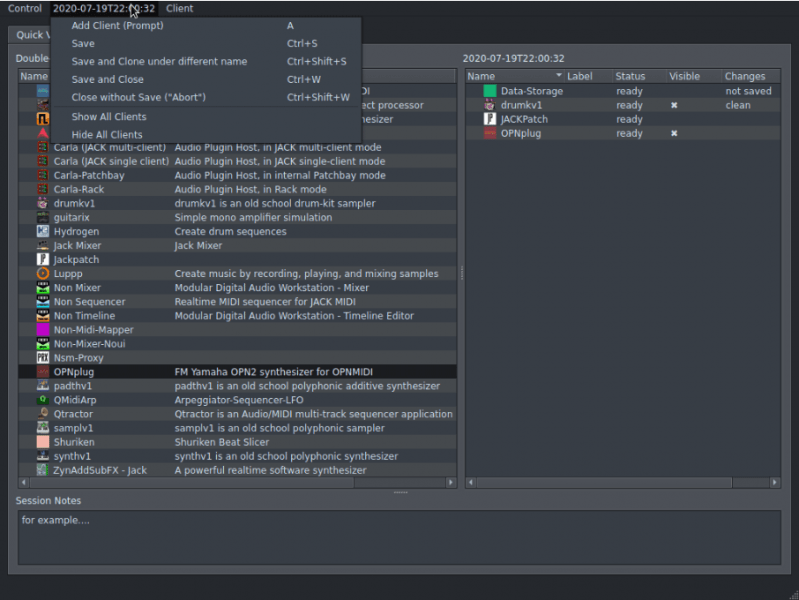
Task: Click the Nsm-Proxy icon
Action: point(43,358)
